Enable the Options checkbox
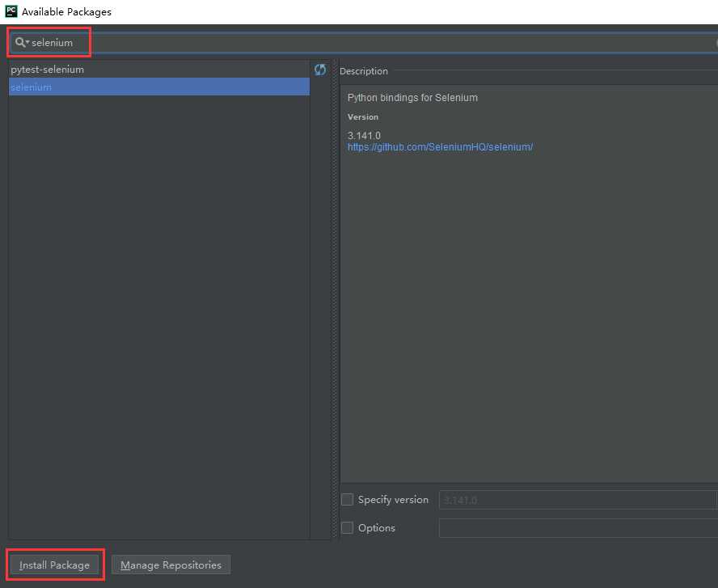This screenshot has height=588, width=718. pyautogui.click(x=347, y=527)
